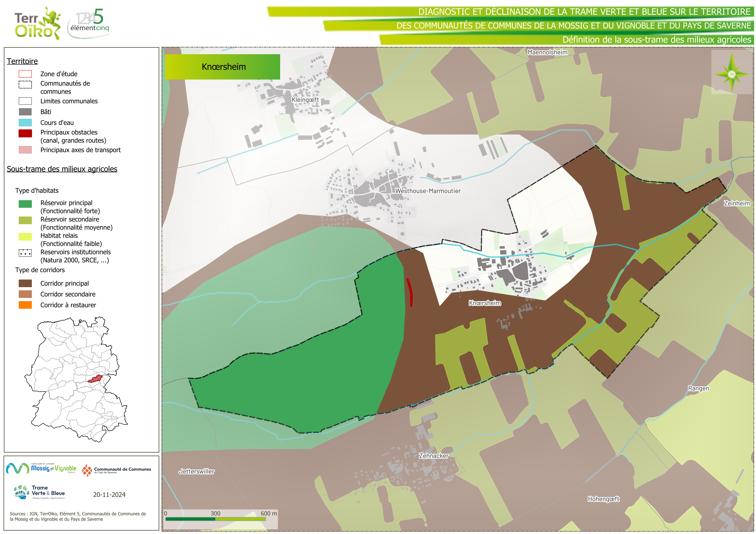Image resolution: width=756 pixels, height=534 pixels.
Task: Click the 600 m scale bar
Action: [216, 519]
